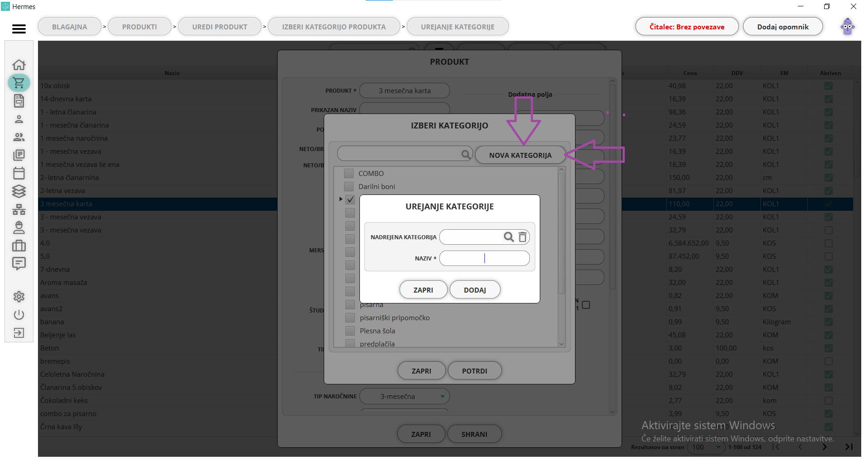Click Čitalec: Brez povezave button
868x464 pixels.
coord(687,27)
